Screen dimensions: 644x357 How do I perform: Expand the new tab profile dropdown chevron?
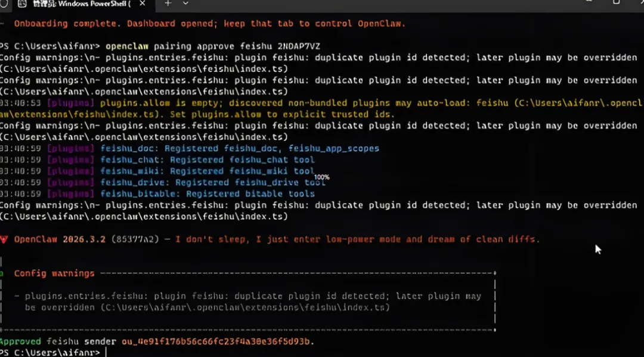pos(185,3)
